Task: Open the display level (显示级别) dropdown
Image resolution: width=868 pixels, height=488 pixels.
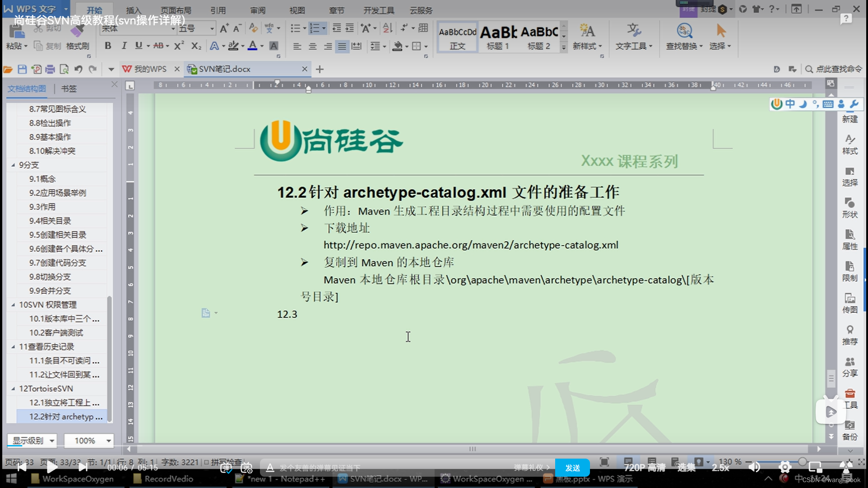Action: pos(32,441)
